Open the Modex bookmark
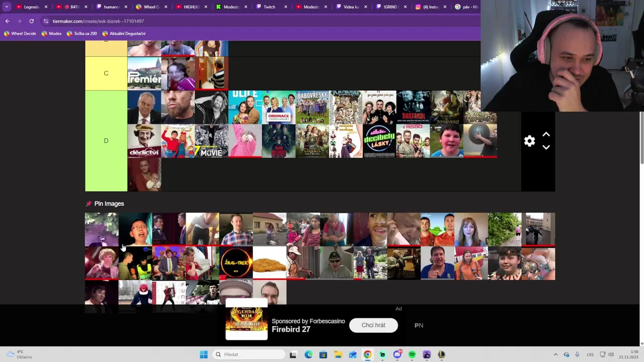 click(x=51, y=34)
